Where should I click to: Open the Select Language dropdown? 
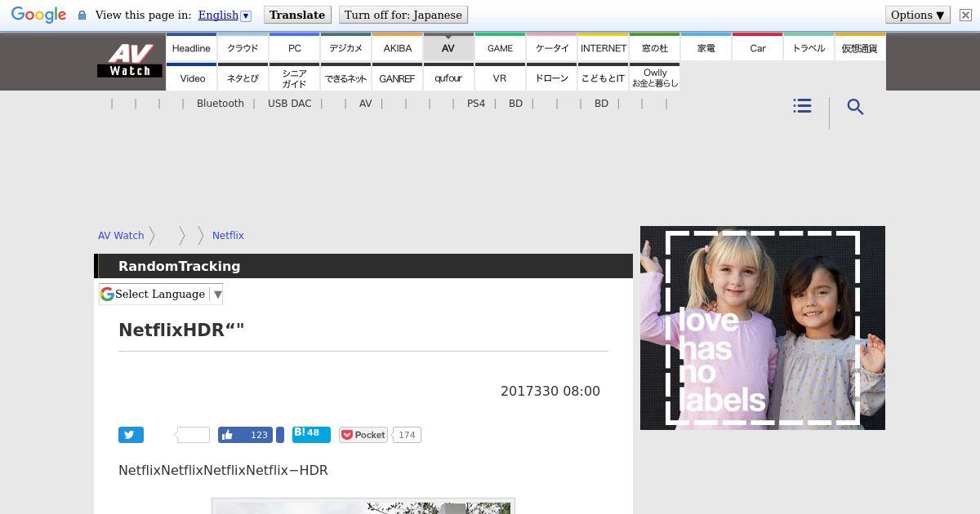click(x=161, y=294)
